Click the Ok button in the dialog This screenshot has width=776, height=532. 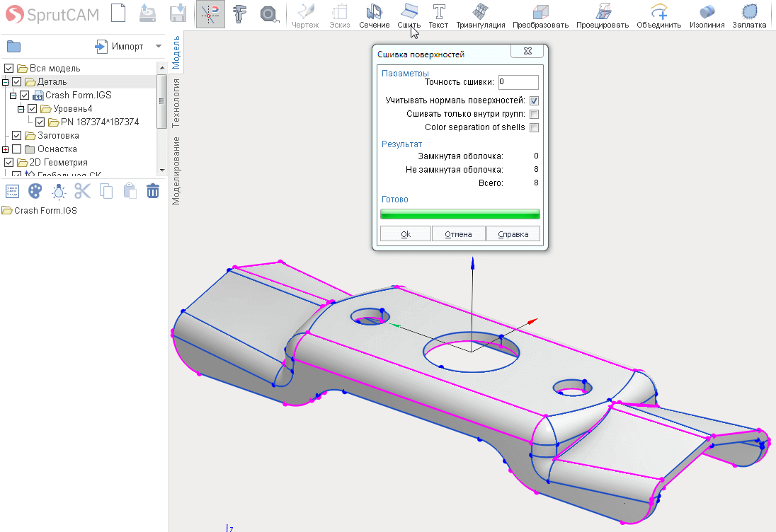(x=405, y=234)
